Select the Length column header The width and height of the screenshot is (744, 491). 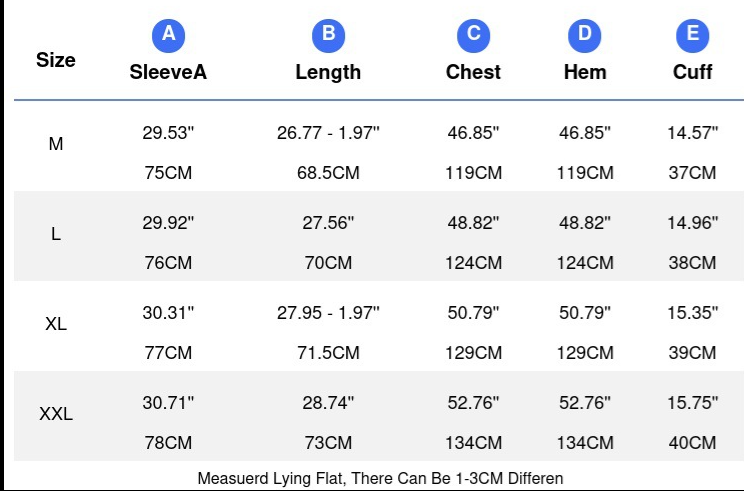328,73
